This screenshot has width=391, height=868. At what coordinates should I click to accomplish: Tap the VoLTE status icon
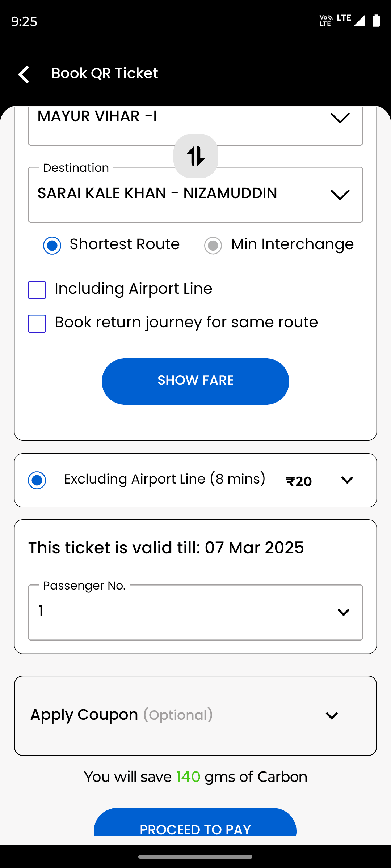click(x=326, y=21)
